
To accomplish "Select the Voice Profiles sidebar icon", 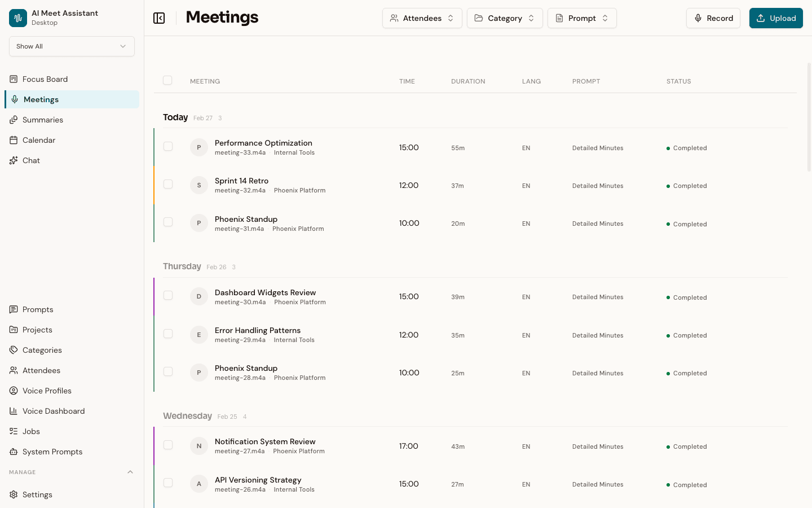I will click(14, 391).
